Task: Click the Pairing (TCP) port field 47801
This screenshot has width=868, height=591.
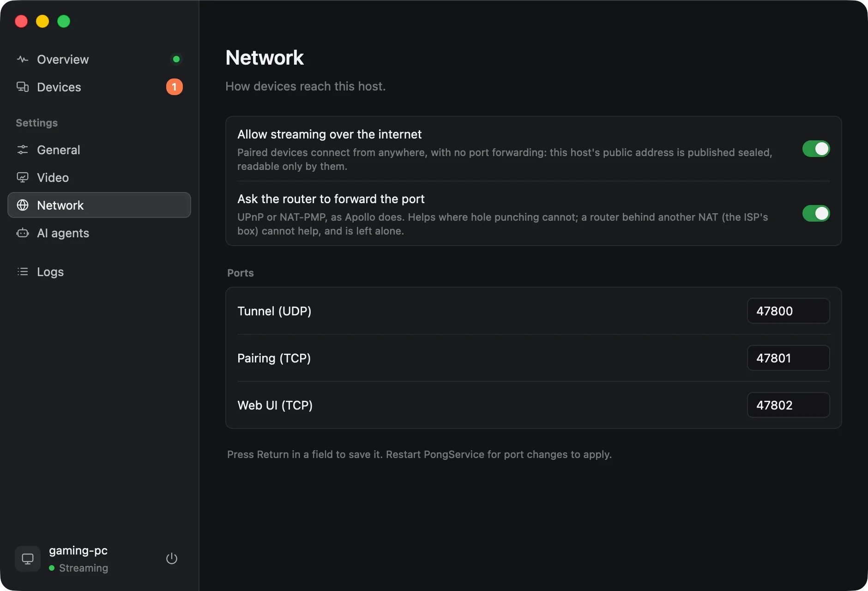Action: pos(788,358)
